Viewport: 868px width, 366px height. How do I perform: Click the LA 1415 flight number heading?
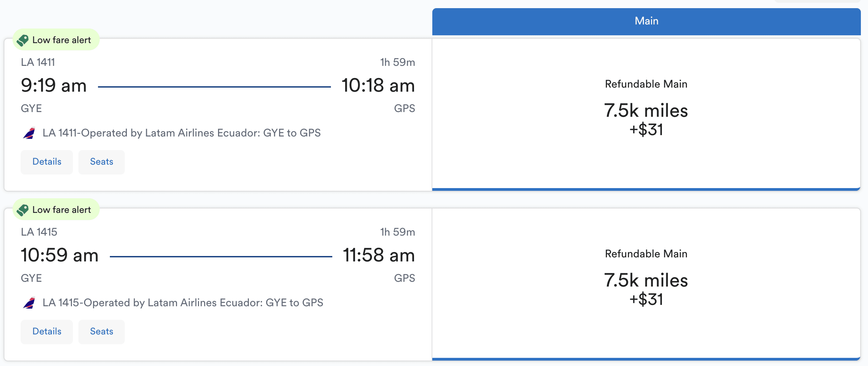(x=39, y=232)
